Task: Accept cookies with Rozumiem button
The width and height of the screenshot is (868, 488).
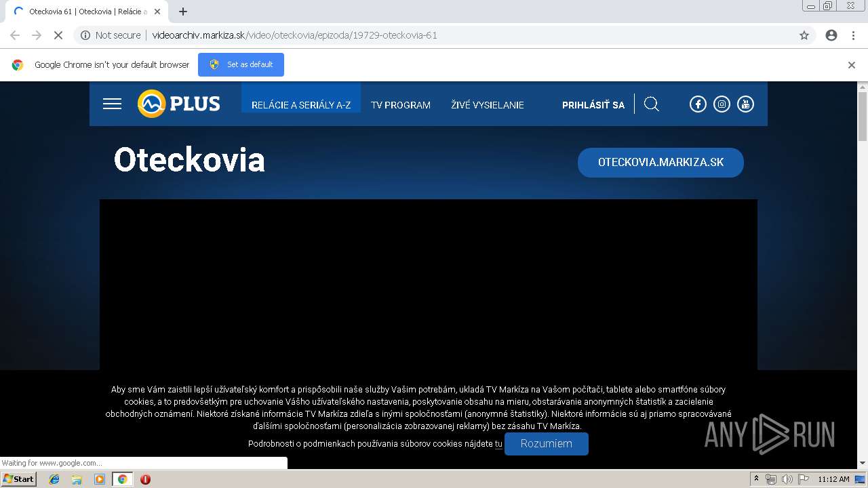Action: tap(547, 444)
